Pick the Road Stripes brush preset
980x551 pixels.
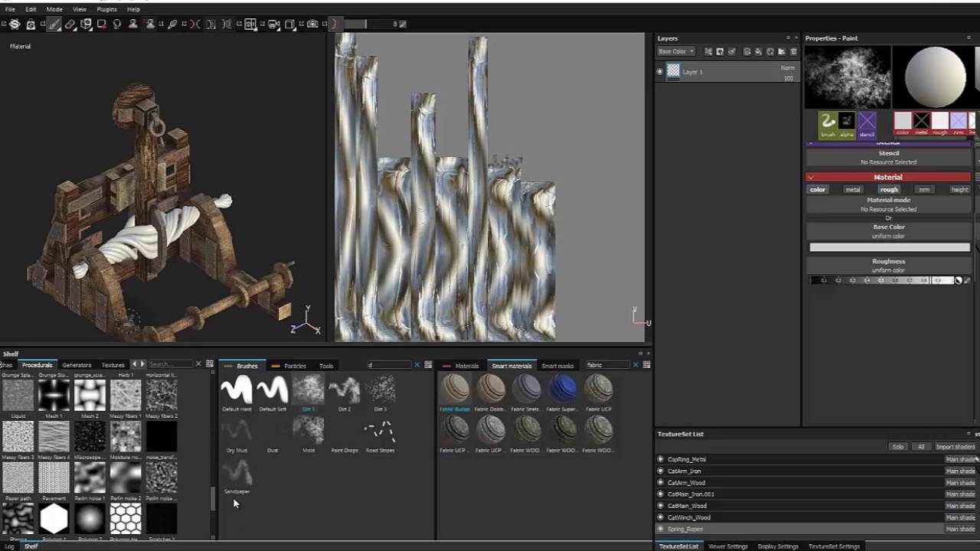[380, 435]
